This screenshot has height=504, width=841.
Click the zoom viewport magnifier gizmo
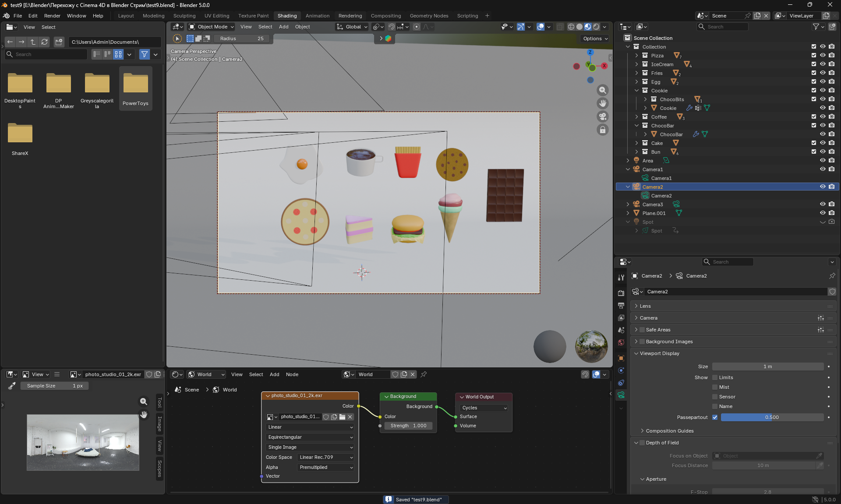click(603, 90)
